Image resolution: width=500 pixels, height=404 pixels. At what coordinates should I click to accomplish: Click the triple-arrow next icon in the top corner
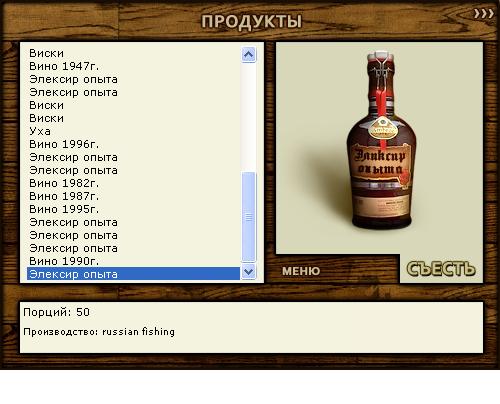click(x=484, y=14)
